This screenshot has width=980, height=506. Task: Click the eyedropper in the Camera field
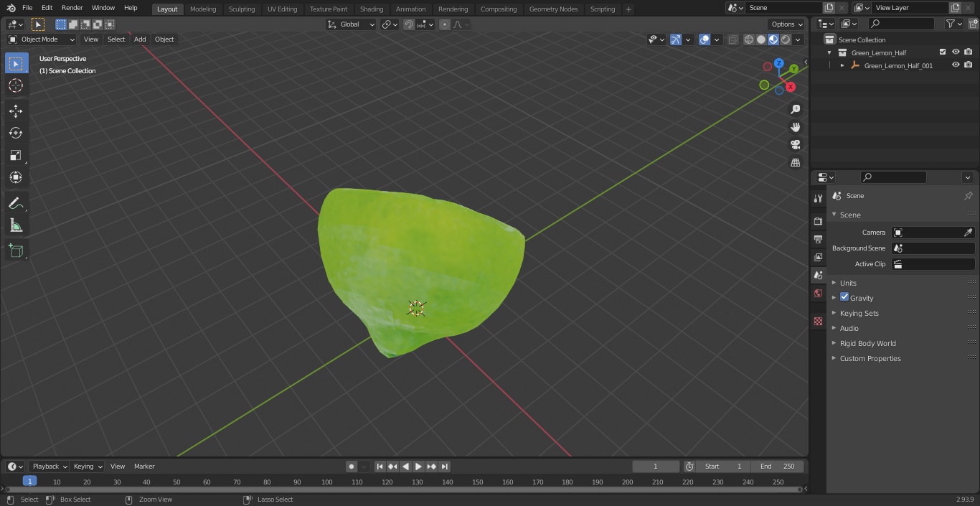968,233
